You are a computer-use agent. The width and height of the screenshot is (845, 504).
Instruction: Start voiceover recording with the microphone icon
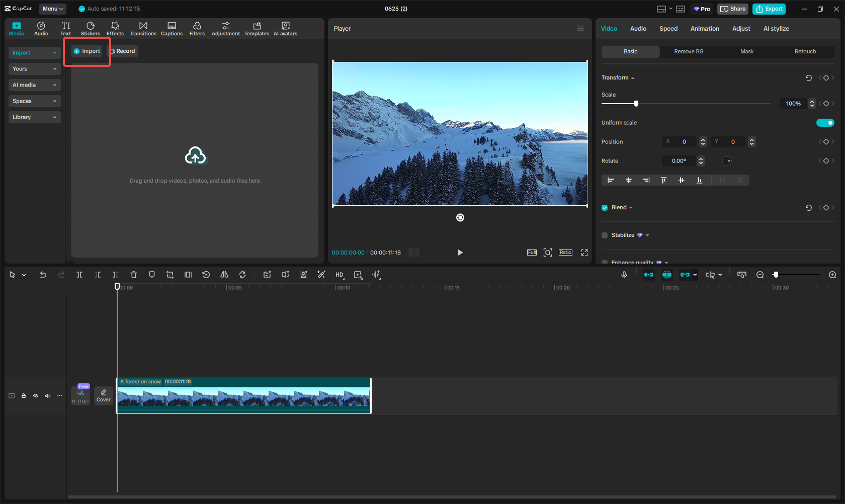click(x=624, y=275)
